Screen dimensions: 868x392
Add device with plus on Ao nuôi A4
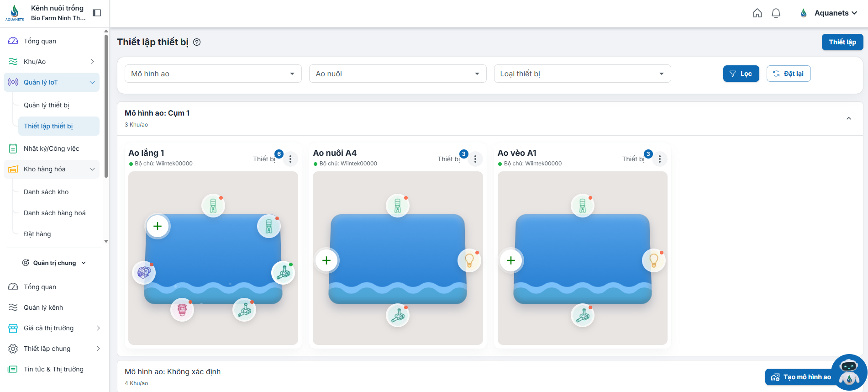326,260
